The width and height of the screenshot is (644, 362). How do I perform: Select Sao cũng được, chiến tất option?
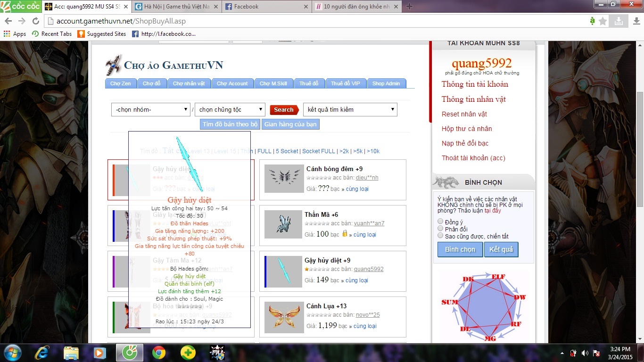(440, 236)
